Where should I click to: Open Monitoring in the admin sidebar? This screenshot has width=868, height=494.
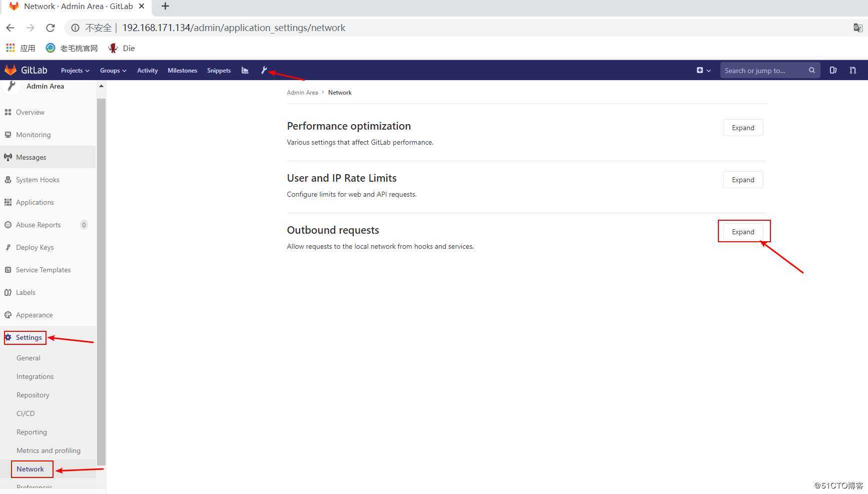pos(48,135)
